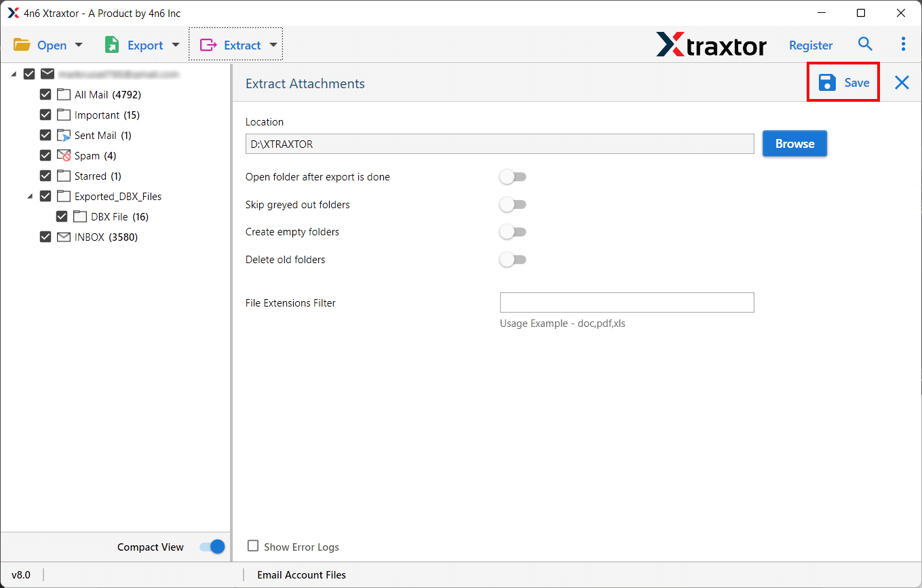Expand the Open dropdown arrow
Screen dimensions: 922x588
[x=79, y=45]
